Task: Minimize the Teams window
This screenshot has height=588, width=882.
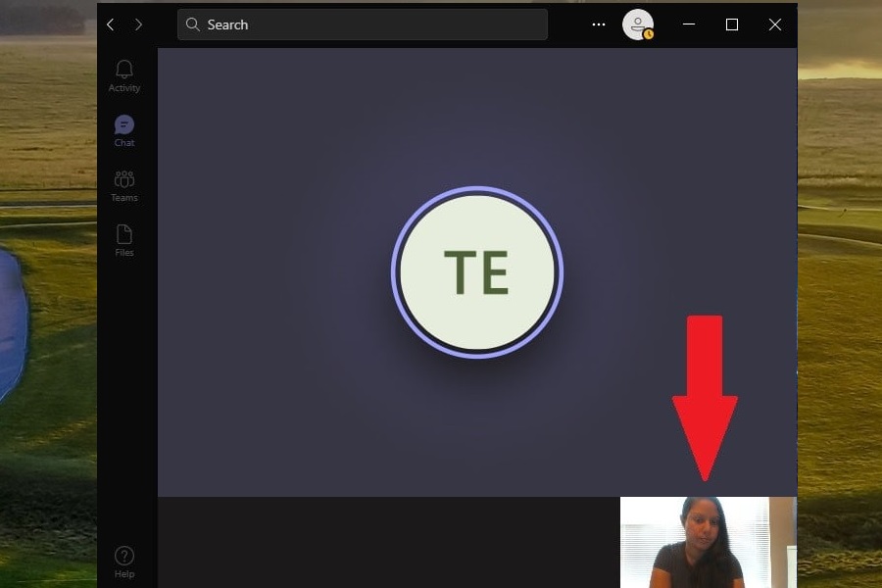Action: point(688,24)
